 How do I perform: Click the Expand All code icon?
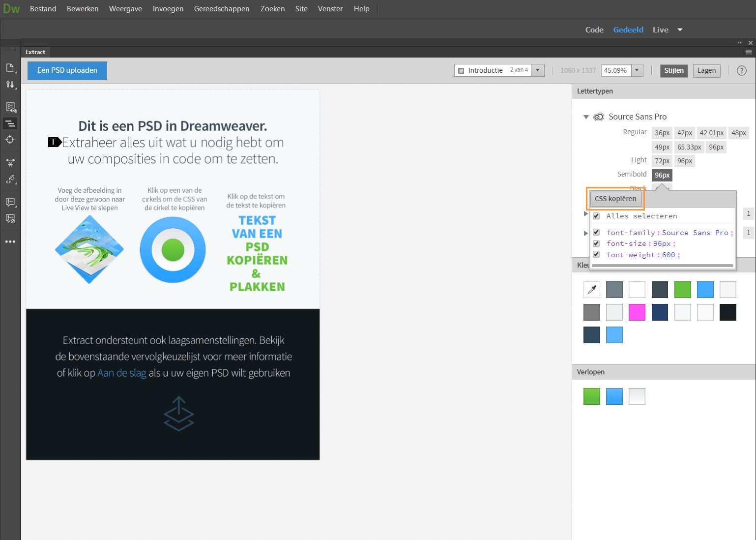10,162
